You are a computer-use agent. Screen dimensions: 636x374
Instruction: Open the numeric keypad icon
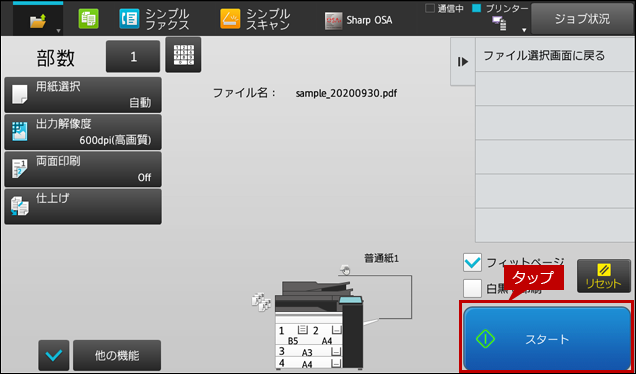point(183,55)
